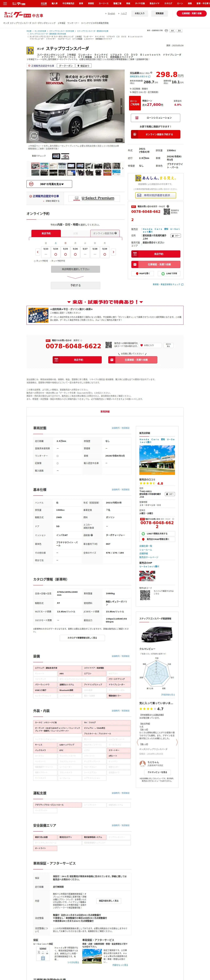Viewport: 210px width, 980px height.
Task: Show next calendar week arrow
Action: (x=113, y=252)
